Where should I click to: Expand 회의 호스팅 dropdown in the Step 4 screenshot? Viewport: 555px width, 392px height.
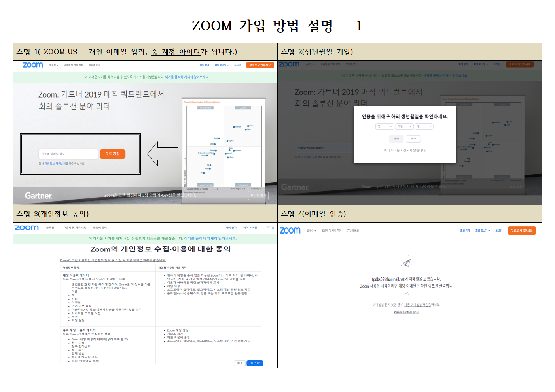click(483, 230)
